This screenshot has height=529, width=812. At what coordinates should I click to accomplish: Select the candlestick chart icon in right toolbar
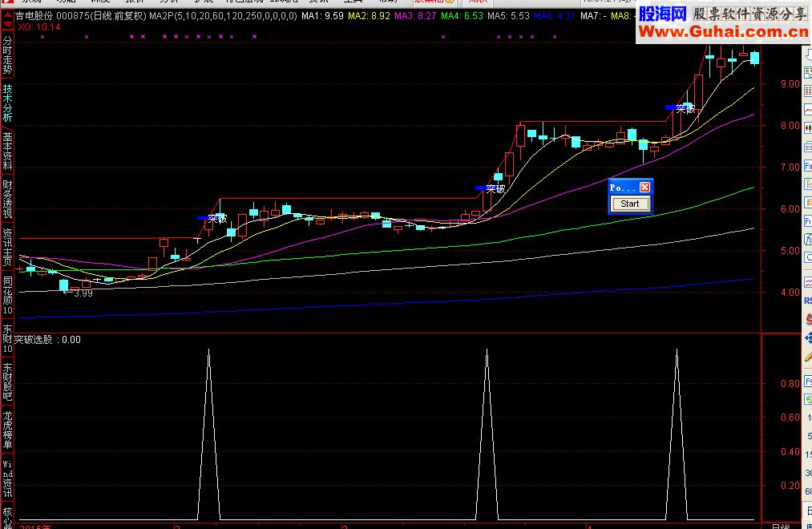pos(807,128)
